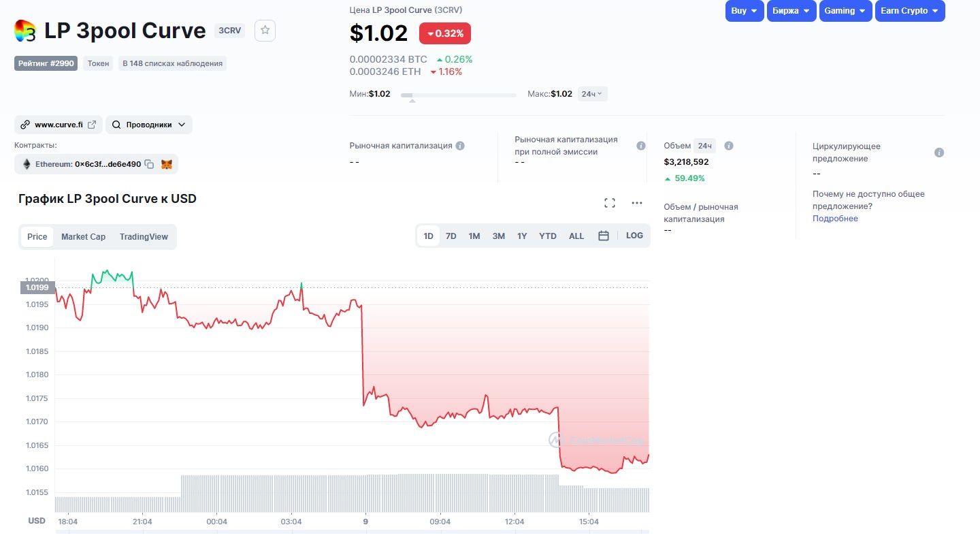Open chart in fullscreen mode
Image resolution: width=980 pixels, height=542 pixels.
tap(610, 203)
